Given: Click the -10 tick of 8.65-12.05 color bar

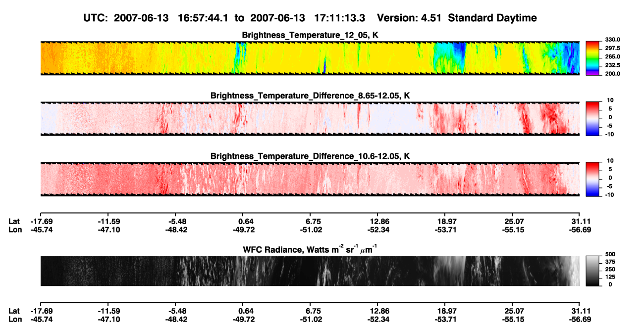Looking at the screenshot, I should click(609, 134).
